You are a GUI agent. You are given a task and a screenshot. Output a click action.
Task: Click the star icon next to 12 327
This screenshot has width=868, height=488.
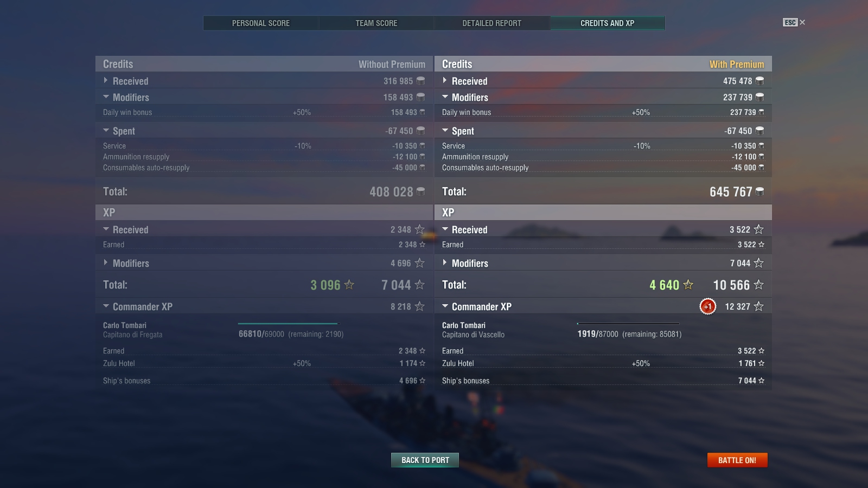tap(758, 306)
